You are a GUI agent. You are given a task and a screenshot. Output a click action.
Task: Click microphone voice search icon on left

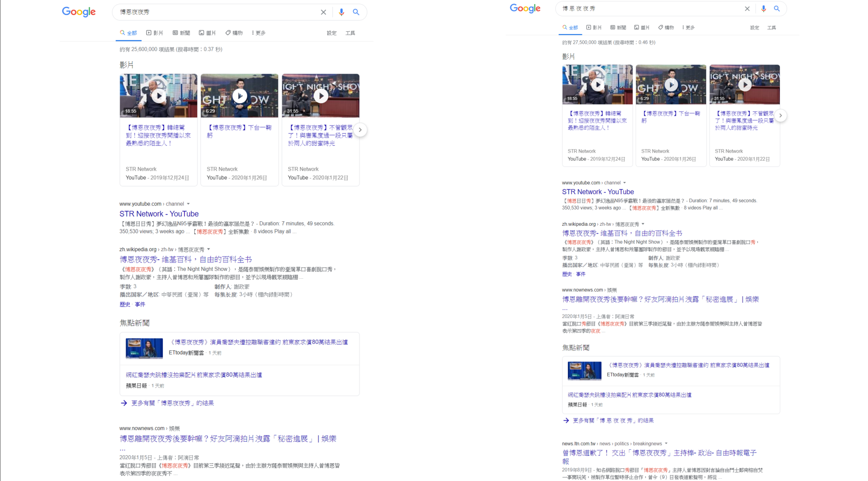coord(341,12)
